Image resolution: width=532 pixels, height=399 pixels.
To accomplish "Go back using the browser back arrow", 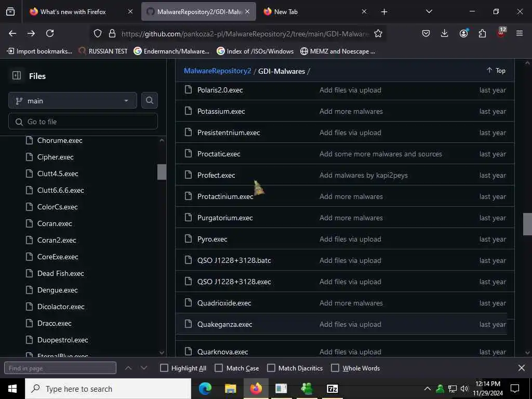I will 12,33.
